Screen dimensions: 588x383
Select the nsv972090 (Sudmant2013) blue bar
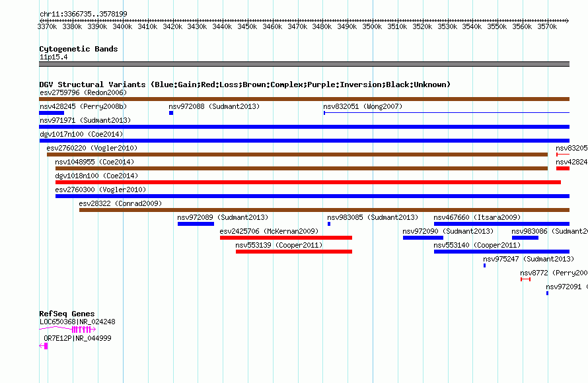pos(423,238)
